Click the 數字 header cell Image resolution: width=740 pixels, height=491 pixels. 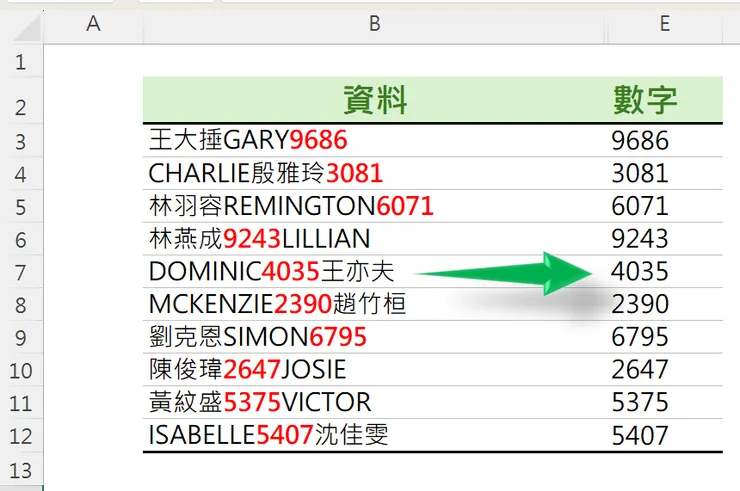pos(665,100)
